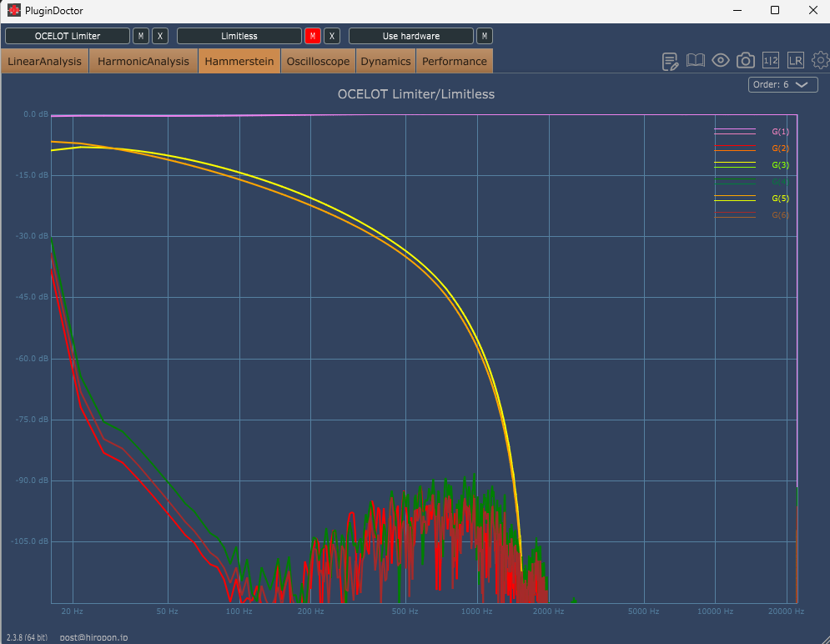Toggle the eye view icon

[x=721, y=60]
